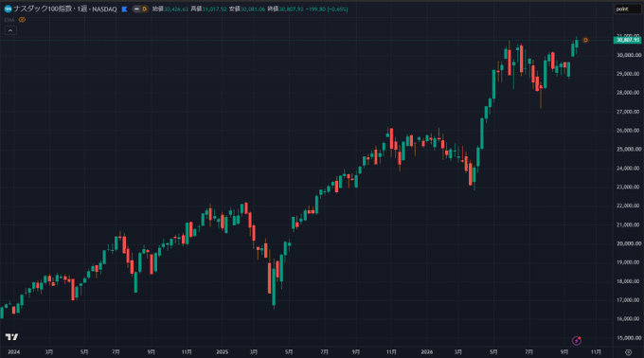Open the point unit box on the price scale
Viewport: 644px width, 358px height.
tap(628, 9)
